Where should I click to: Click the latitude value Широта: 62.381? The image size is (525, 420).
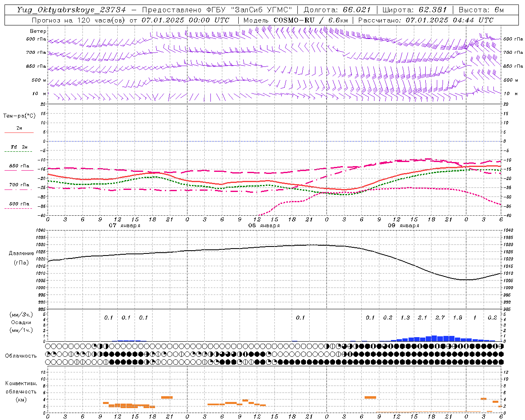[x=415, y=10]
